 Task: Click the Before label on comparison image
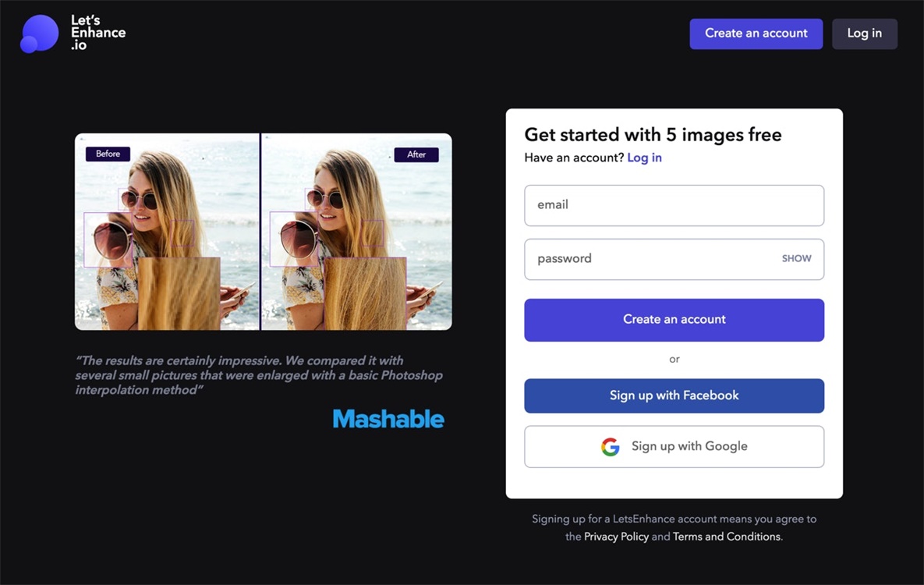tap(108, 154)
